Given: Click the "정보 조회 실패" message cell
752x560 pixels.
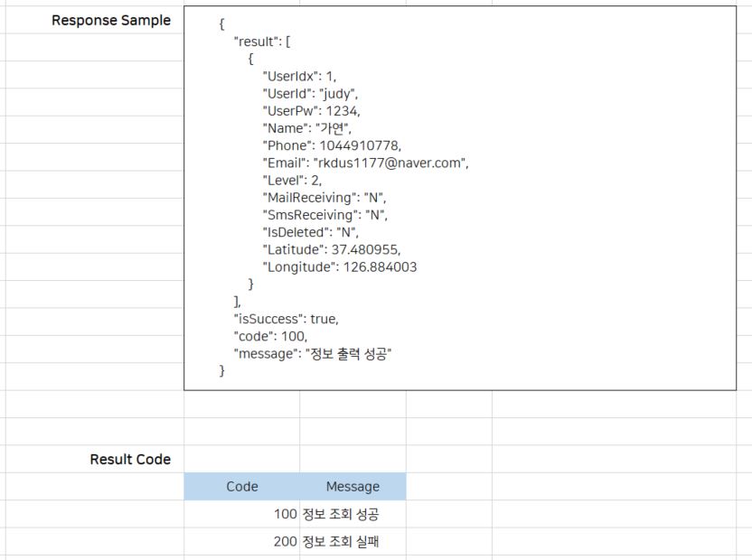Looking at the screenshot, I should pos(352,540).
